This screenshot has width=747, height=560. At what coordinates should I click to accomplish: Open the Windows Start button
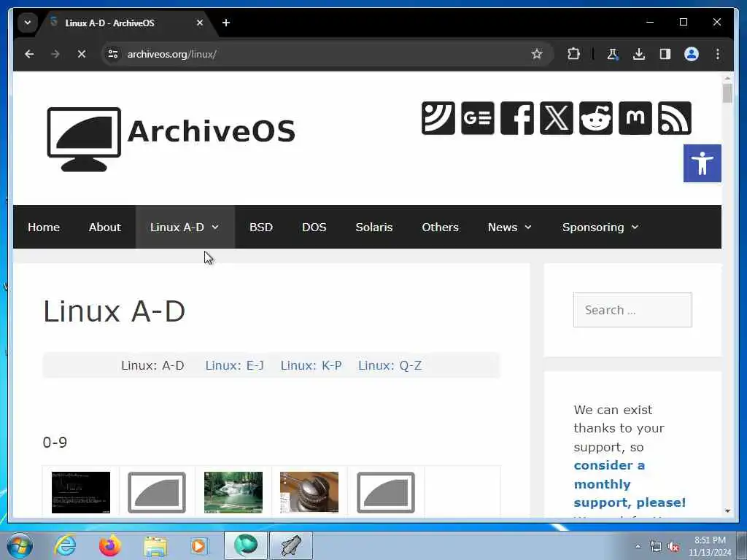click(x=20, y=546)
